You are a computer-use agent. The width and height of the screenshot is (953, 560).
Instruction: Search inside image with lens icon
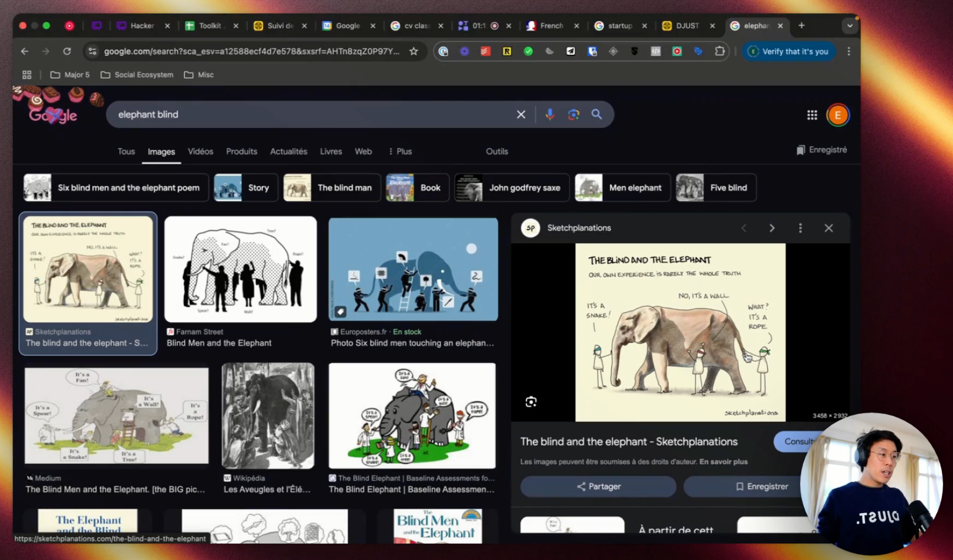point(531,402)
